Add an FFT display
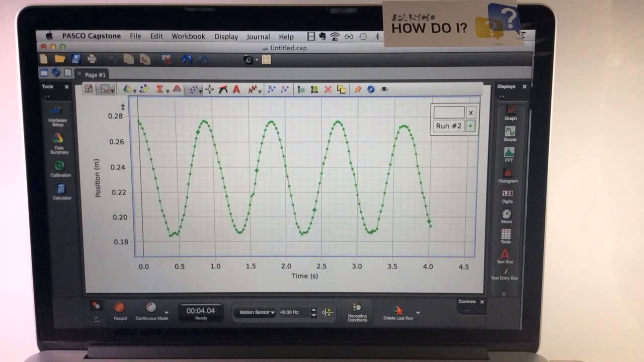 (509, 154)
